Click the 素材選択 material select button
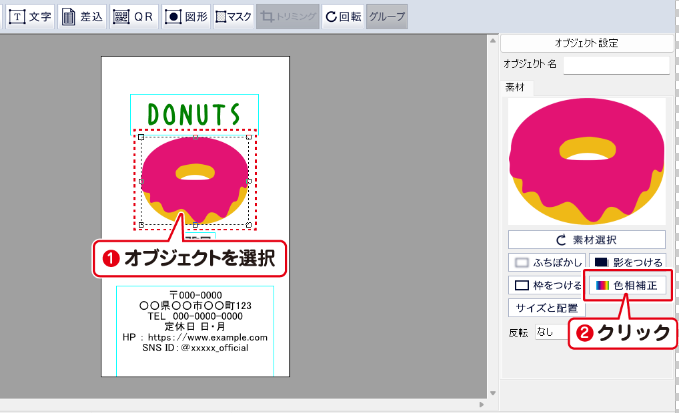 pos(586,240)
